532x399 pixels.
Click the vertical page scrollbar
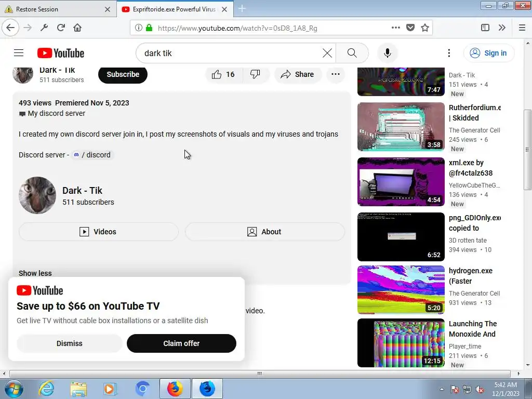click(x=527, y=149)
